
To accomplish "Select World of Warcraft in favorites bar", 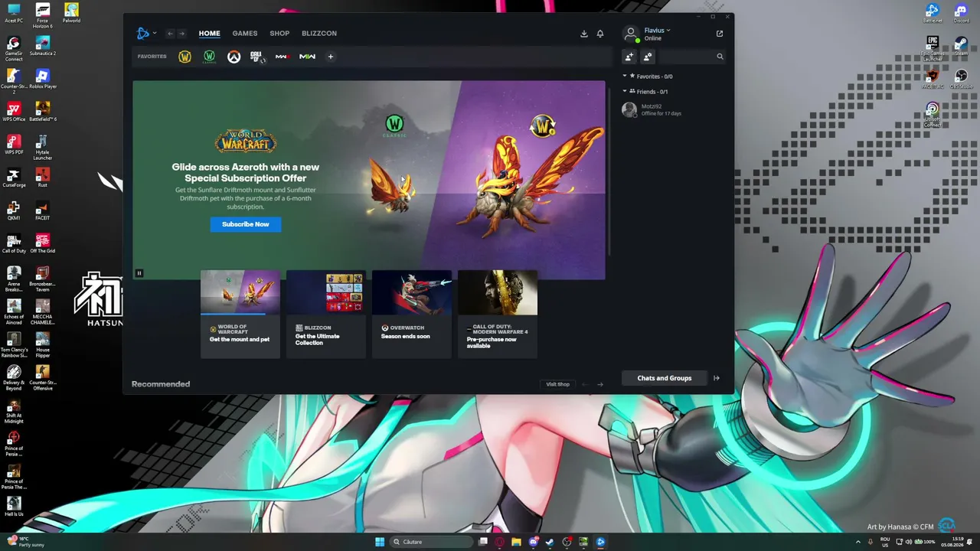I will (x=185, y=57).
